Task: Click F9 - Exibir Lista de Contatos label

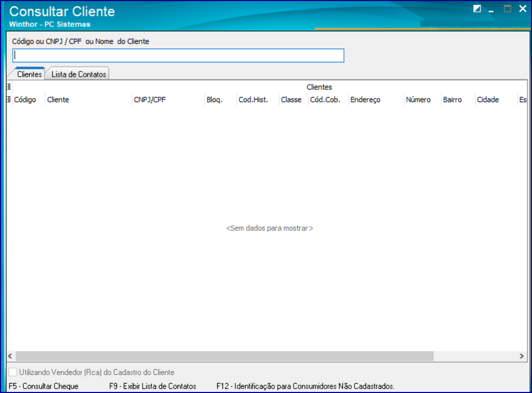Action: (x=153, y=386)
